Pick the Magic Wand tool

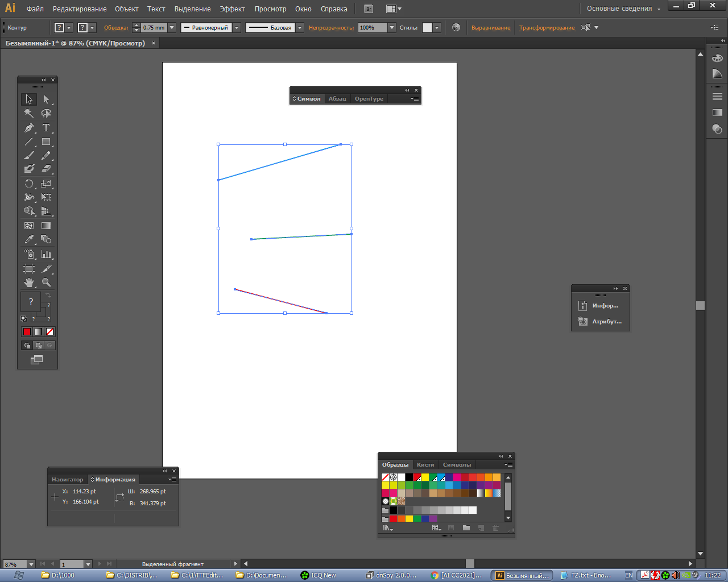coord(29,113)
